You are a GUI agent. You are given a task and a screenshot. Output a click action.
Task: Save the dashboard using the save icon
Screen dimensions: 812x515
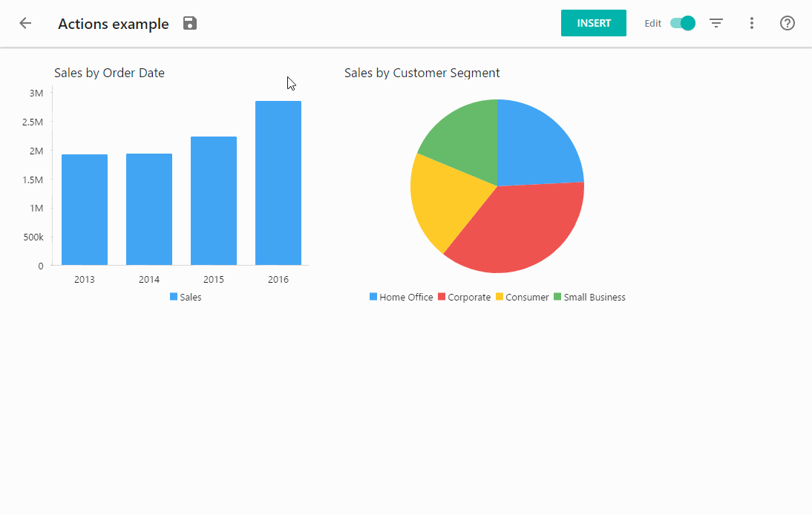click(x=189, y=23)
